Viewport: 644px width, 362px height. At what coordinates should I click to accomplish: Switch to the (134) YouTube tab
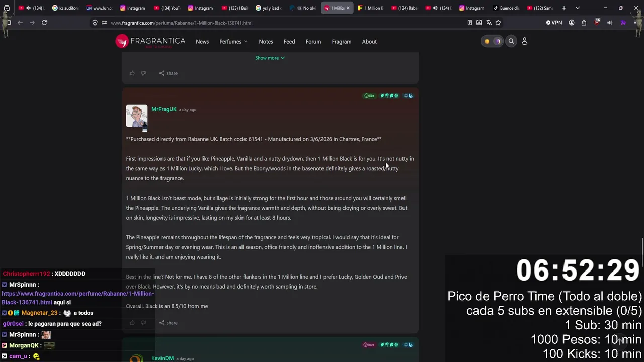pos(167,8)
